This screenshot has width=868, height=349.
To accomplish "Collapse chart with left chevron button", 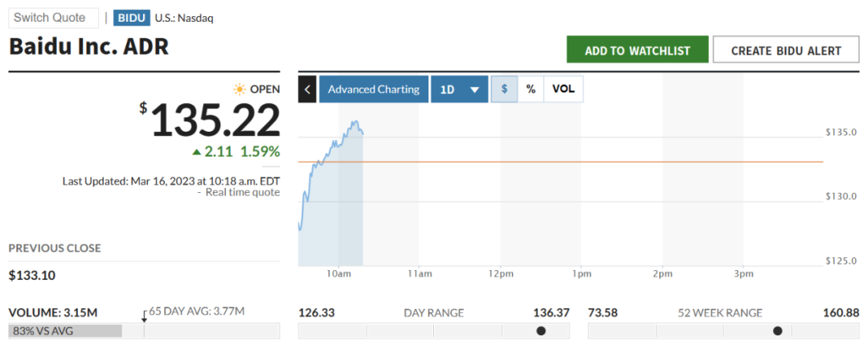I will pos(307,89).
